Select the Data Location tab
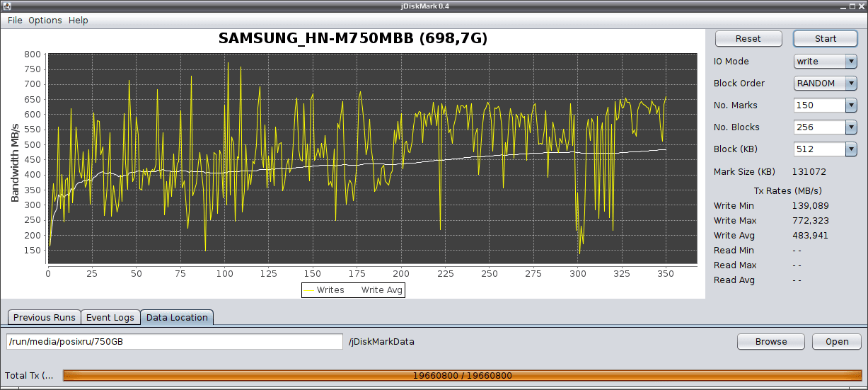 177,317
